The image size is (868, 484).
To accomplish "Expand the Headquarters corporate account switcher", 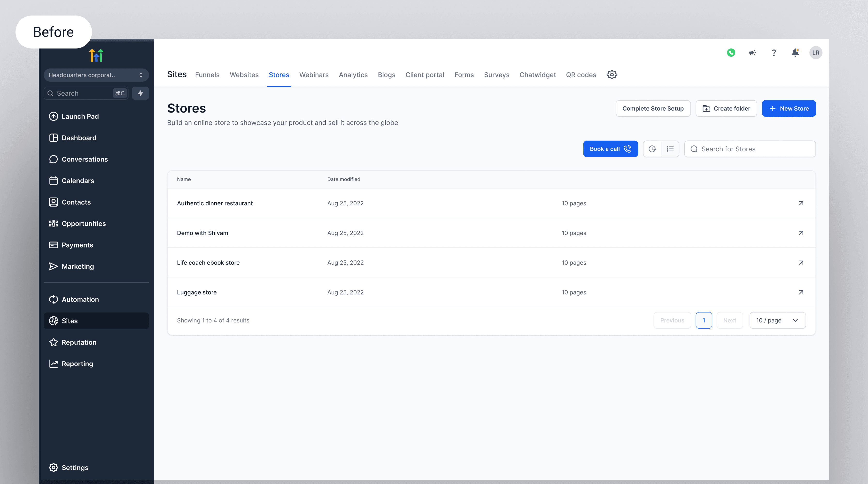I will [96, 75].
